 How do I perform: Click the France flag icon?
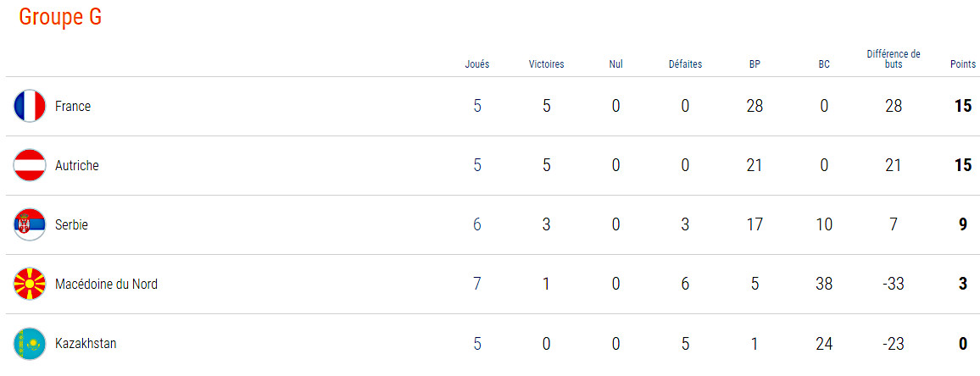[30, 106]
